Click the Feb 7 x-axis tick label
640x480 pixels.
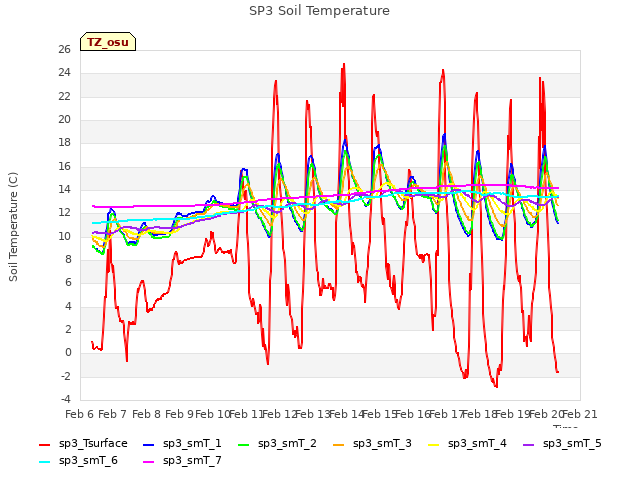(113, 414)
